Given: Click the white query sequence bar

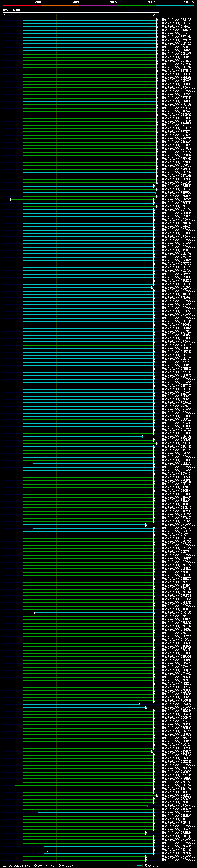Looking at the screenshot, I should 81,13.
